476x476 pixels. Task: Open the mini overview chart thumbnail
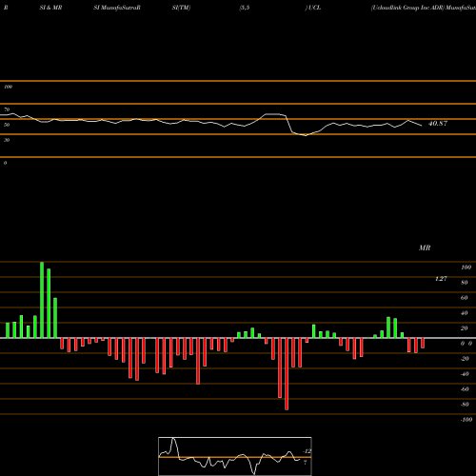(235, 456)
